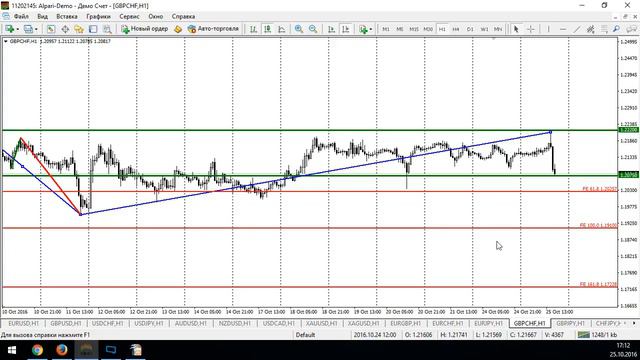Viewport: 640px width, 360px height.
Task: Open the Вид menu
Action: coord(42,16)
